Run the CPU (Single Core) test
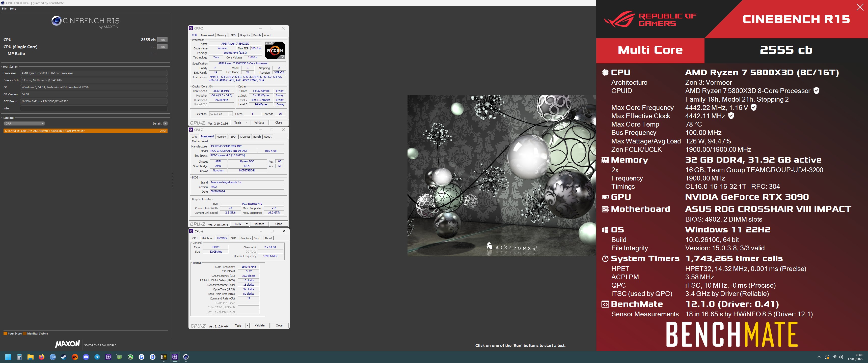This screenshot has width=868, height=363. [162, 47]
